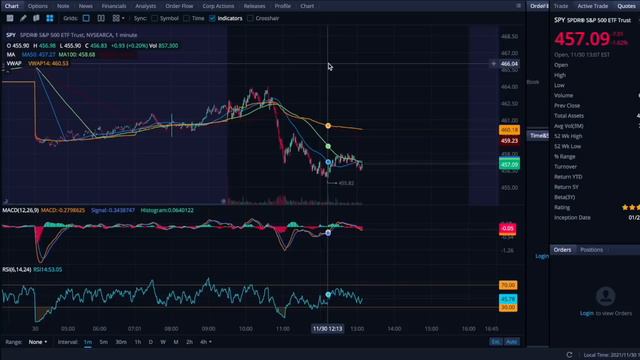Open the multi-grid layout dropdown
The width and height of the screenshot is (640, 360).
tap(118, 18)
